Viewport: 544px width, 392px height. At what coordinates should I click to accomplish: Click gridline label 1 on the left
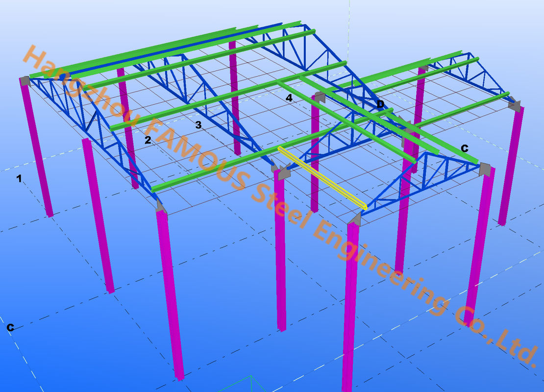(18, 178)
